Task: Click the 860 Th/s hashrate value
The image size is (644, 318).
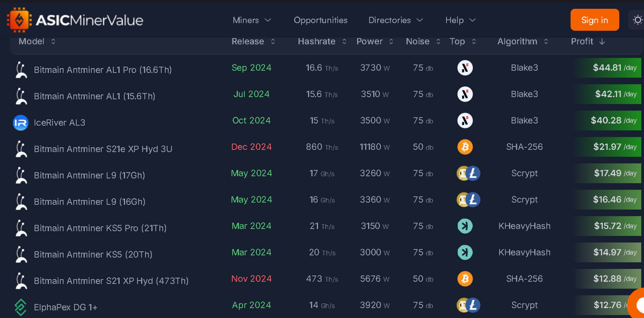Action: point(322,147)
